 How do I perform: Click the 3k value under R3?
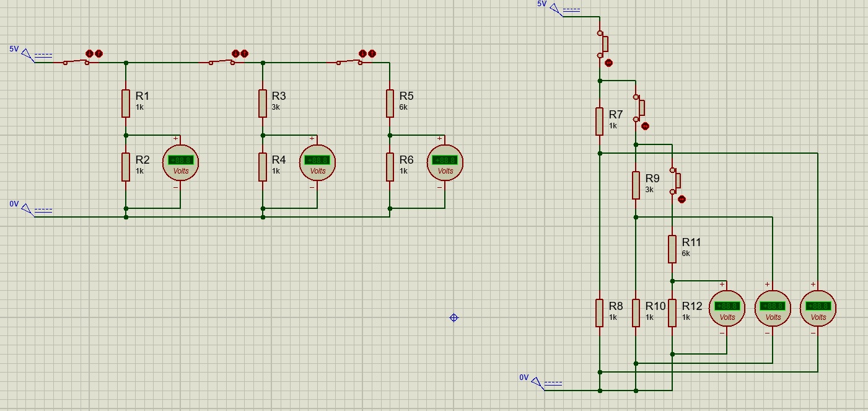(x=276, y=107)
